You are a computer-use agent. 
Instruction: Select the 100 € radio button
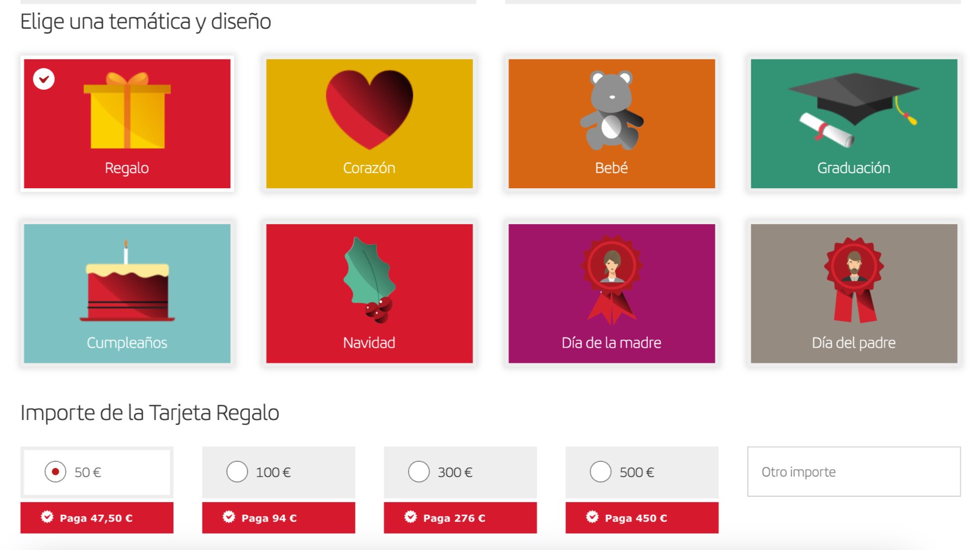coord(237,472)
